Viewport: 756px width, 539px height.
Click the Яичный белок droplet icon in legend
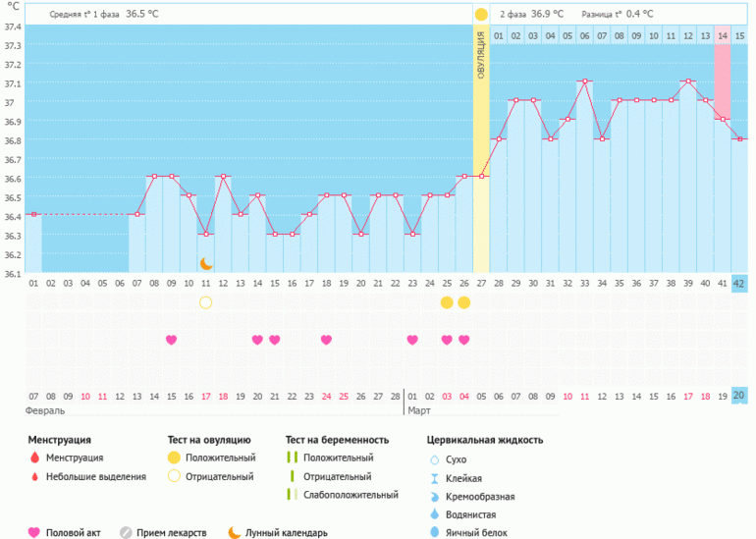(x=435, y=532)
